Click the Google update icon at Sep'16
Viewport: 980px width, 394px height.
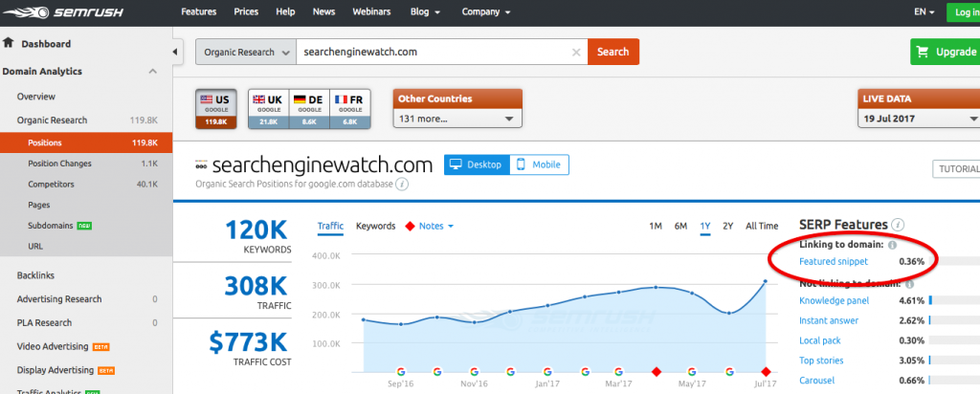click(400, 371)
